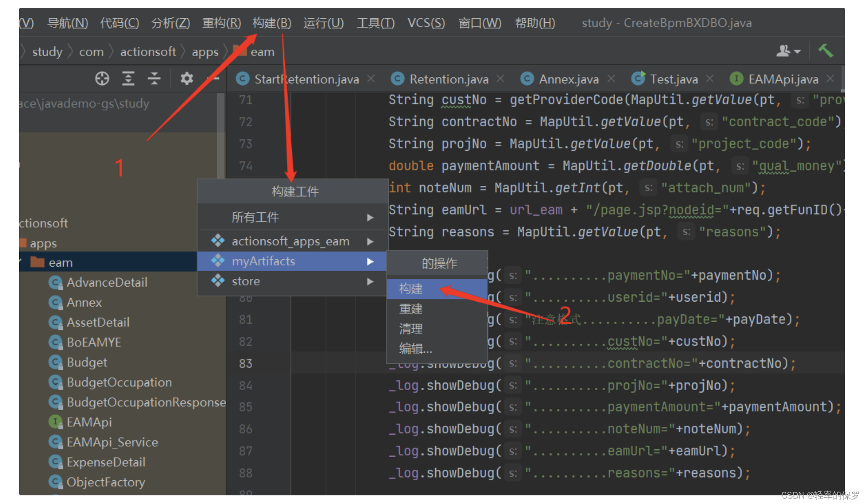Choose 重建 in the artifact action menu
The height and width of the screenshot is (504, 866).
(x=437, y=309)
